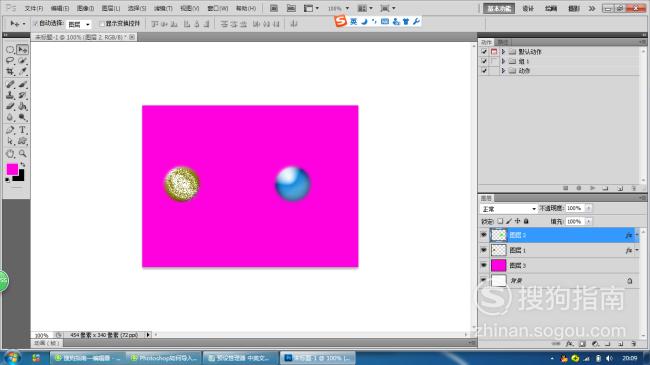Expand the 组 1 action set
Viewport: 650px width, 365px height.
click(x=503, y=61)
